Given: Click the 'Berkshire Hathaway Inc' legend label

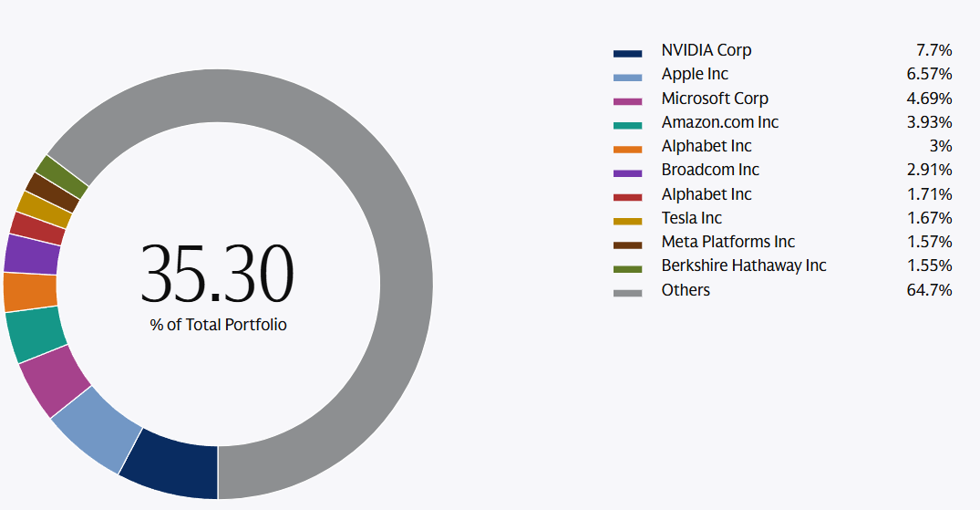Looking at the screenshot, I should 744,265.
